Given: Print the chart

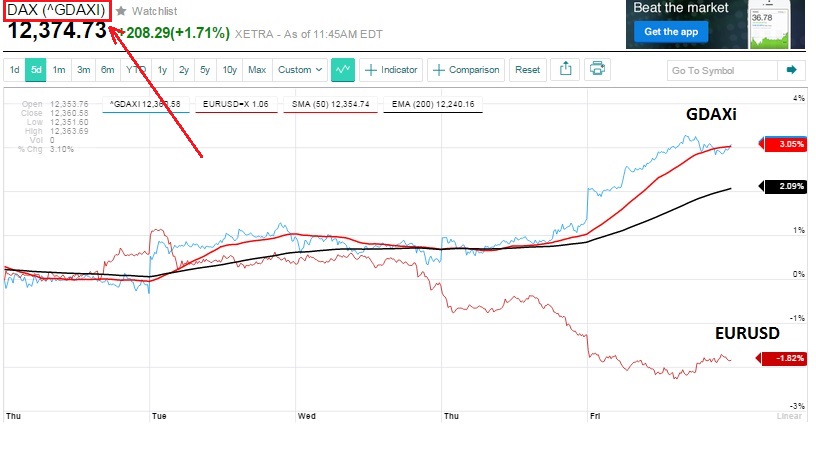Looking at the screenshot, I should coord(597,69).
